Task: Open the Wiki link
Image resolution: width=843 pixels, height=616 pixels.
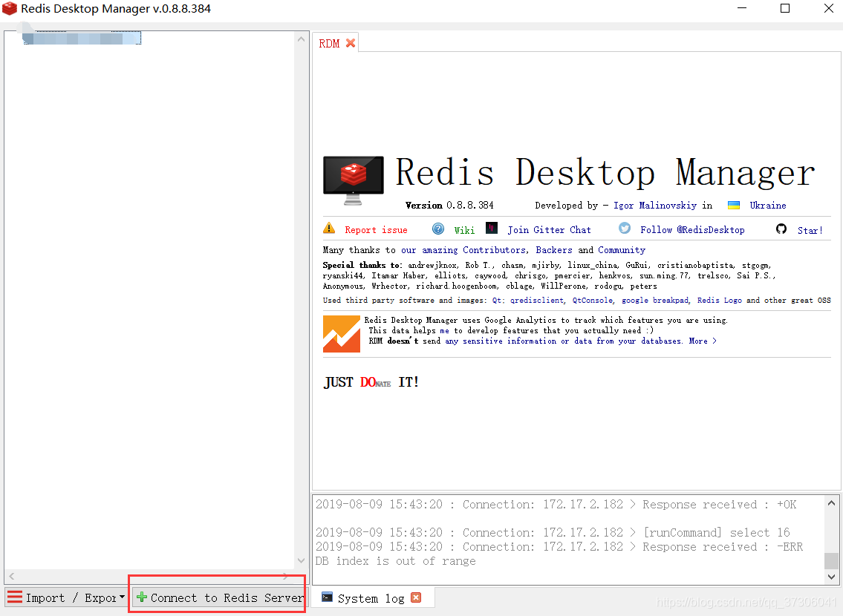Action: (464, 230)
